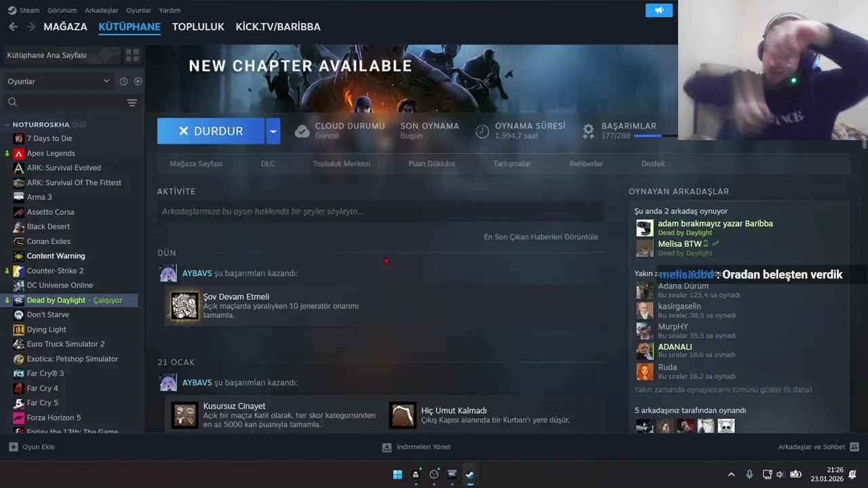Viewport: 868px width, 488px height.
Task: Go forward with the right arrow
Action: click(x=31, y=26)
